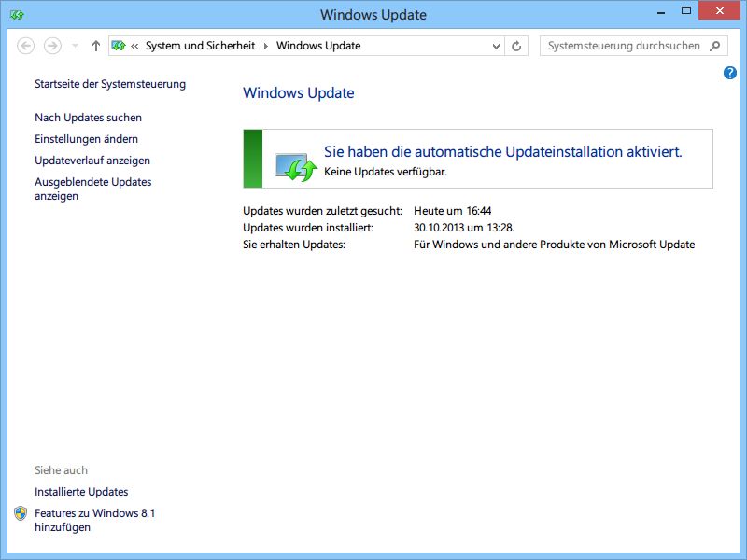Click the double chevron in address bar
The width and height of the screenshot is (747, 560).
click(134, 46)
